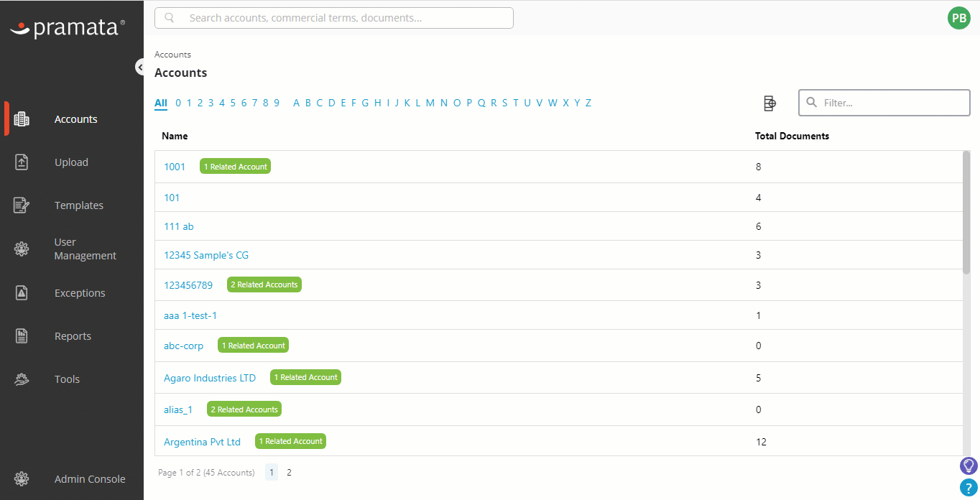
Task: Open the help question mark icon
Action: (x=969, y=488)
